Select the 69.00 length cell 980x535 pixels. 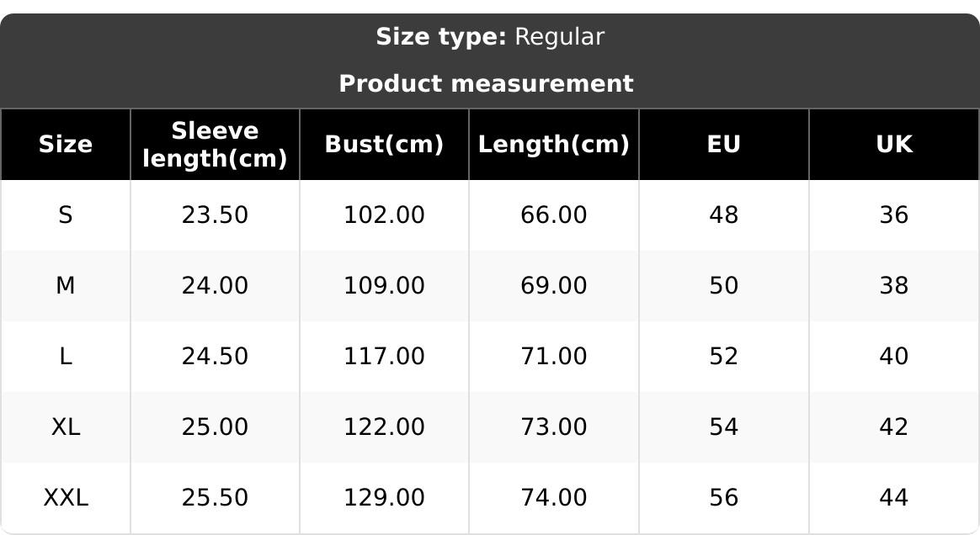coord(553,286)
